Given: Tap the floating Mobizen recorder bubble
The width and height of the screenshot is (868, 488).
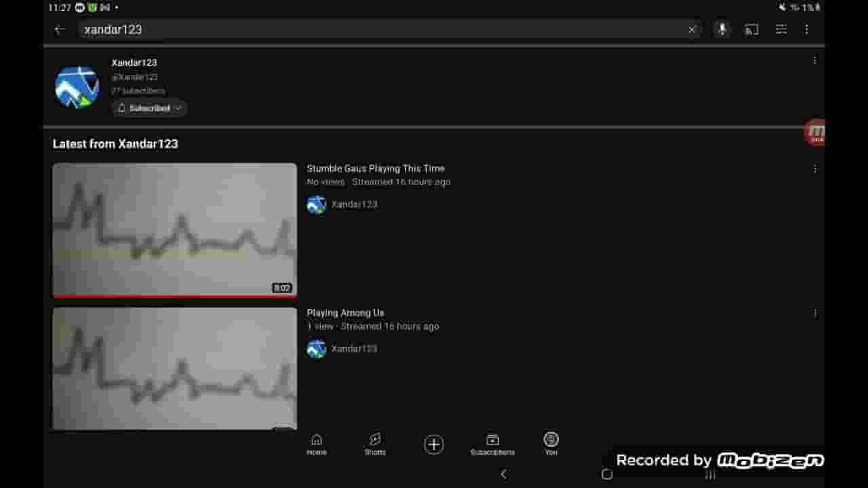Looking at the screenshot, I should pos(814,132).
